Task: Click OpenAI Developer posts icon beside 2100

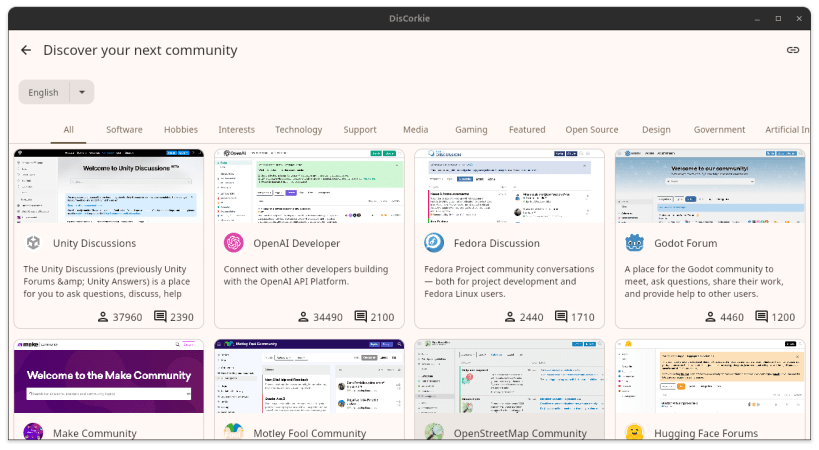Action: click(361, 316)
